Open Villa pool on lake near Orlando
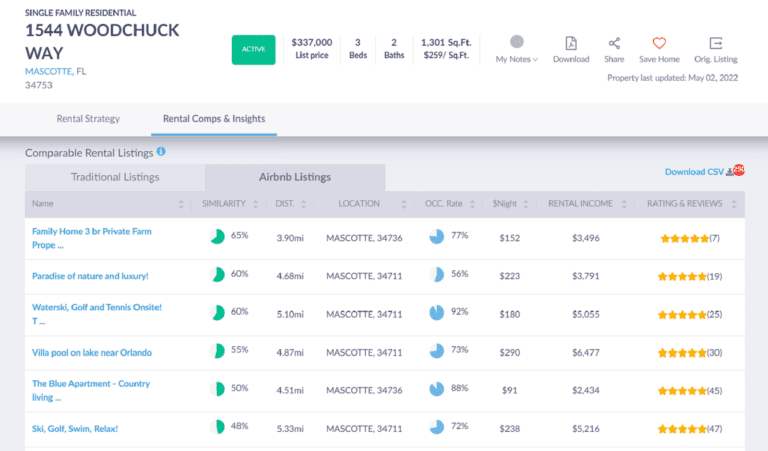768x451 pixels. point(92,352)
